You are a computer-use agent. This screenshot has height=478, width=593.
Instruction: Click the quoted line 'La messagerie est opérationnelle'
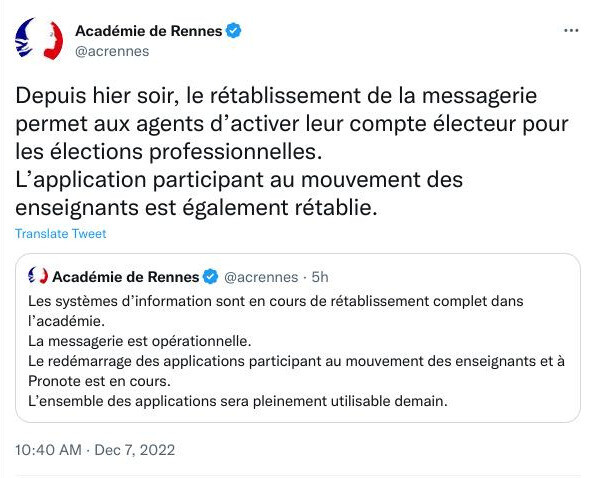pyautogui.click(x=140, y=341)
